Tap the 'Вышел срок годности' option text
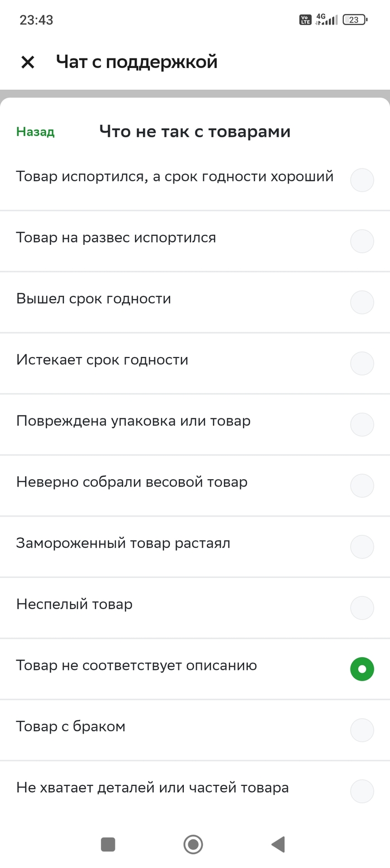The image size is (390, 868). click(x=94, y=299)
